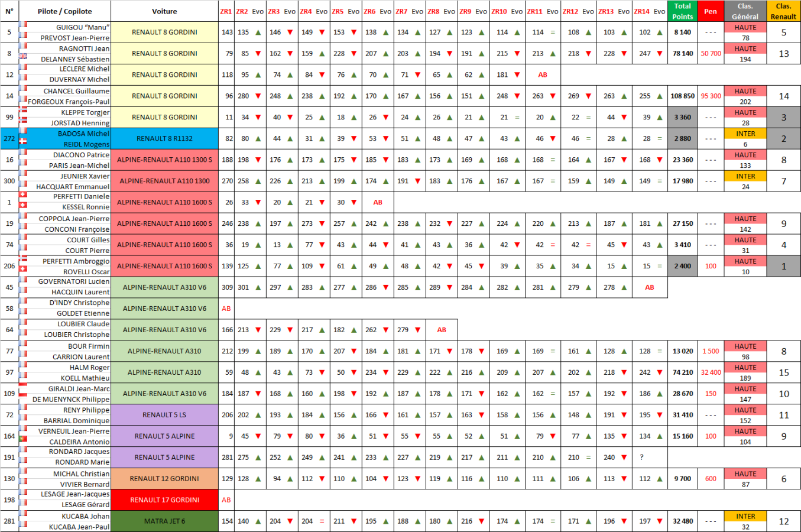801x532 pixels.
Task: Select the 'RENAULT 8 R1132' car cell
Action: tap(164, 139)
